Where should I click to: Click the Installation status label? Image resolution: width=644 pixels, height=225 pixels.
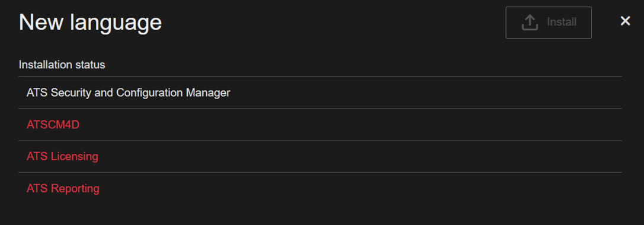tap(62, 65)
